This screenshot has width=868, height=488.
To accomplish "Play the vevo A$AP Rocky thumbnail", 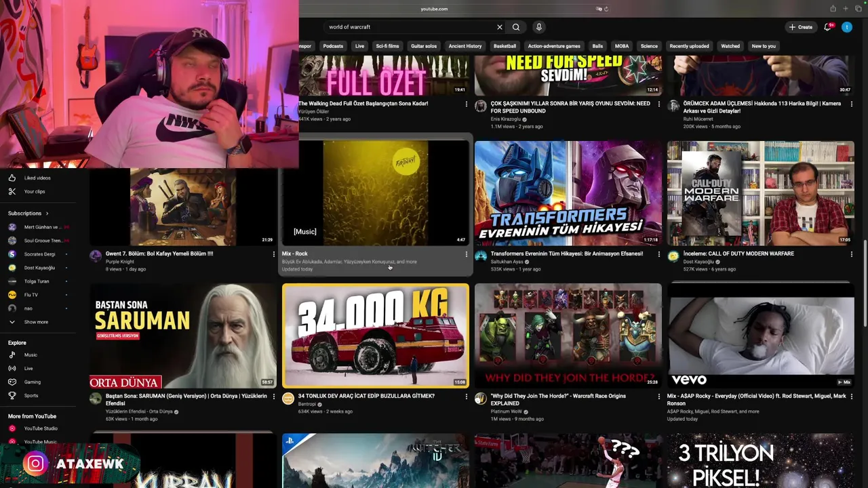I will coord(761,335).
